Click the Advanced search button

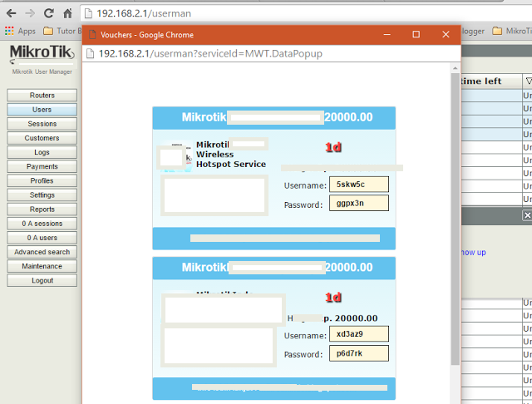click(42, 252)
